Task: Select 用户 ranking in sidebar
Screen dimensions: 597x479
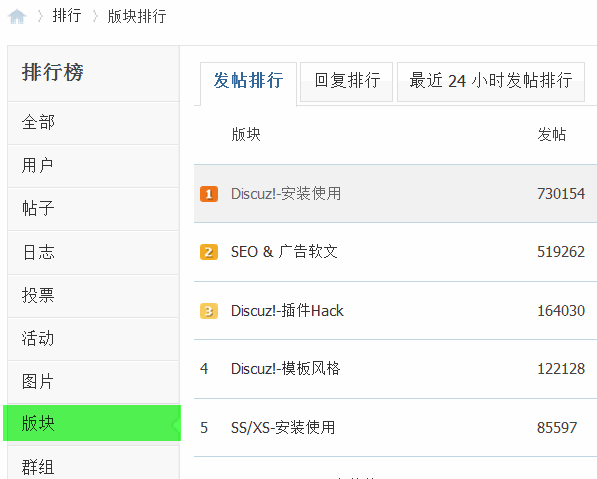Action: [93, 166]
